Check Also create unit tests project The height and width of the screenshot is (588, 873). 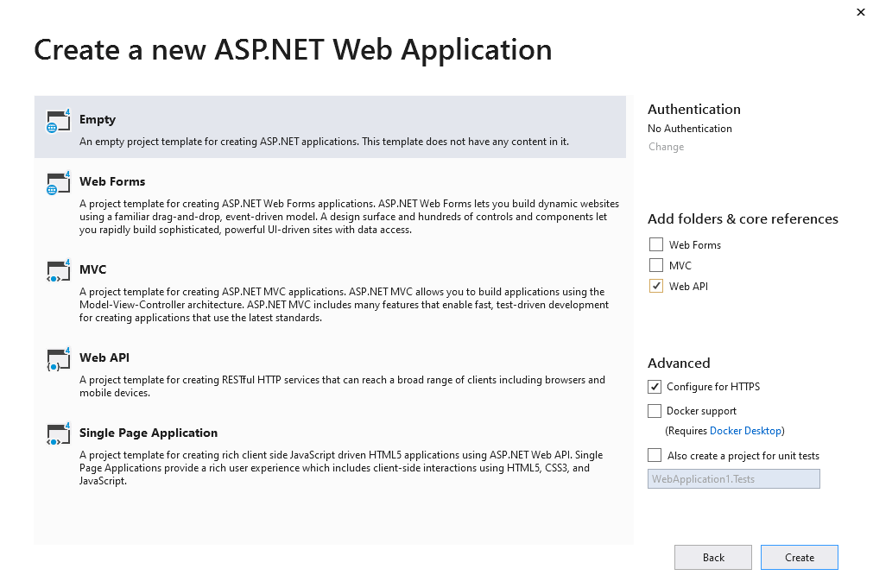click(655, 456)
